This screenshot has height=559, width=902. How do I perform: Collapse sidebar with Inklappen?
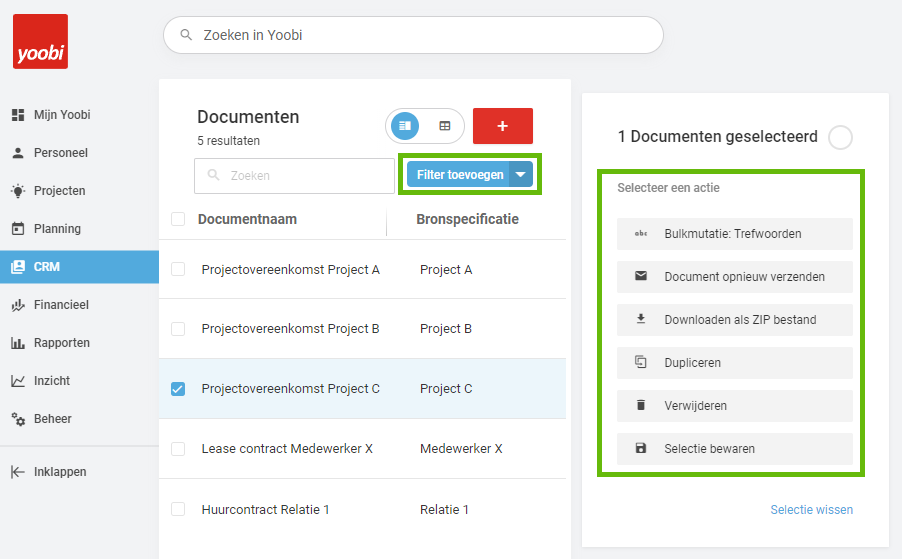pyautogui.click(x=49, y=472)
